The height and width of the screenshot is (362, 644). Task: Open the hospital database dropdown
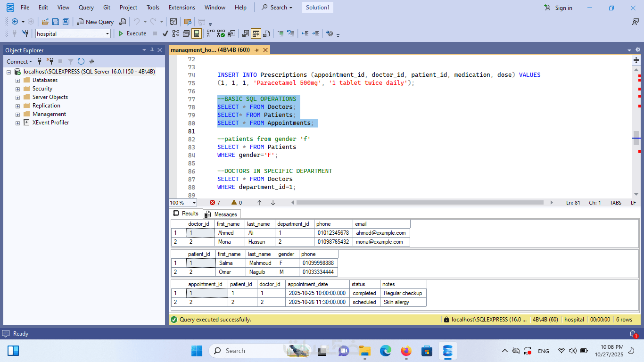(x=107, y=33)
